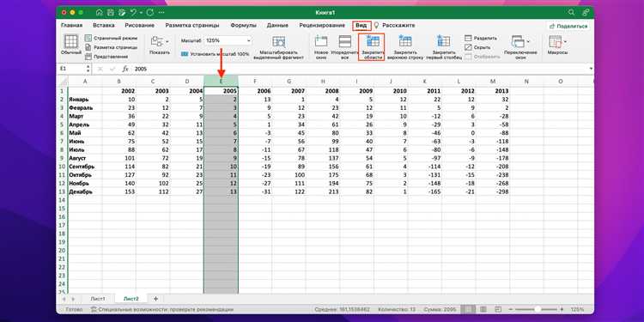The width and height of the screenshot is (644, 322).
Task: Open the Масштаб 125% zoom dropdown
Action: pos(228,40)
